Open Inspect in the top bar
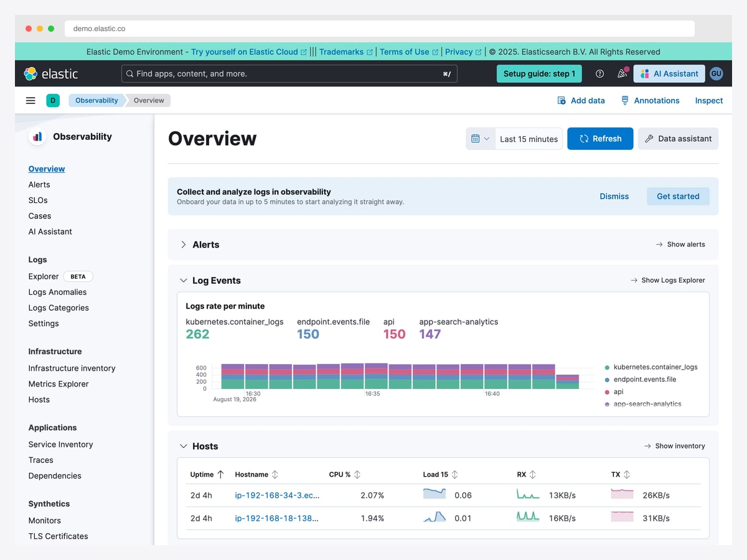 point(709,100)
